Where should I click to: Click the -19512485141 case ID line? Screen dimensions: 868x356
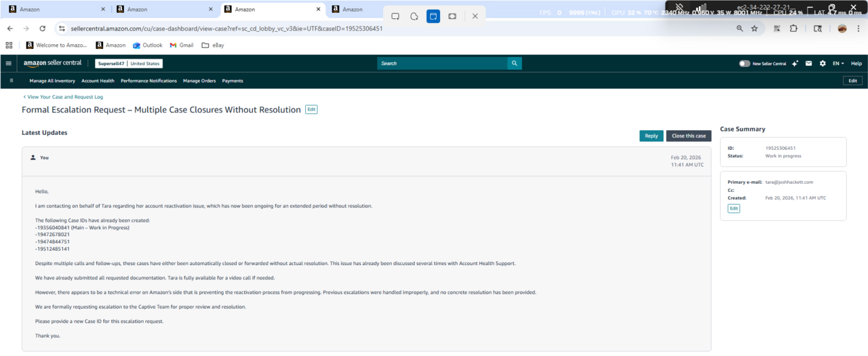pos(52,249)
